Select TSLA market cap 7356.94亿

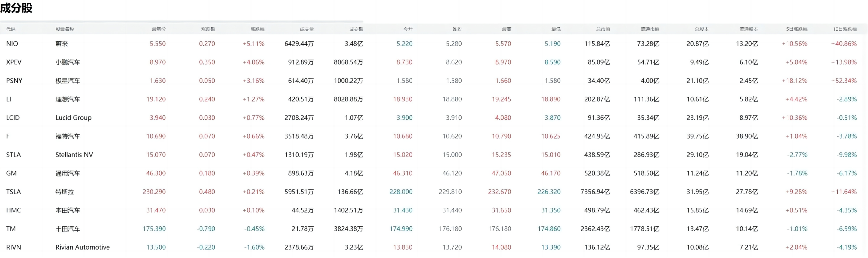point(596,192)
